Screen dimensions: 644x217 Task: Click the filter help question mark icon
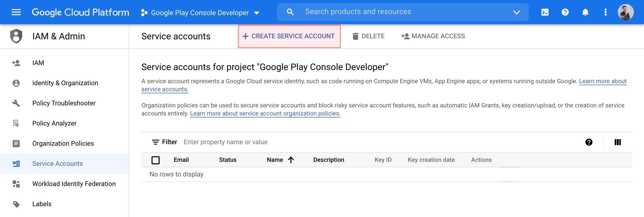[589, 142]
